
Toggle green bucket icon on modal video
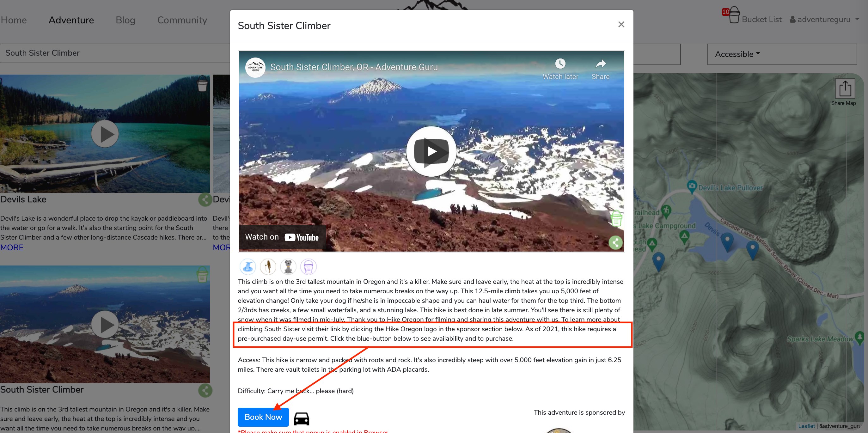616,218
